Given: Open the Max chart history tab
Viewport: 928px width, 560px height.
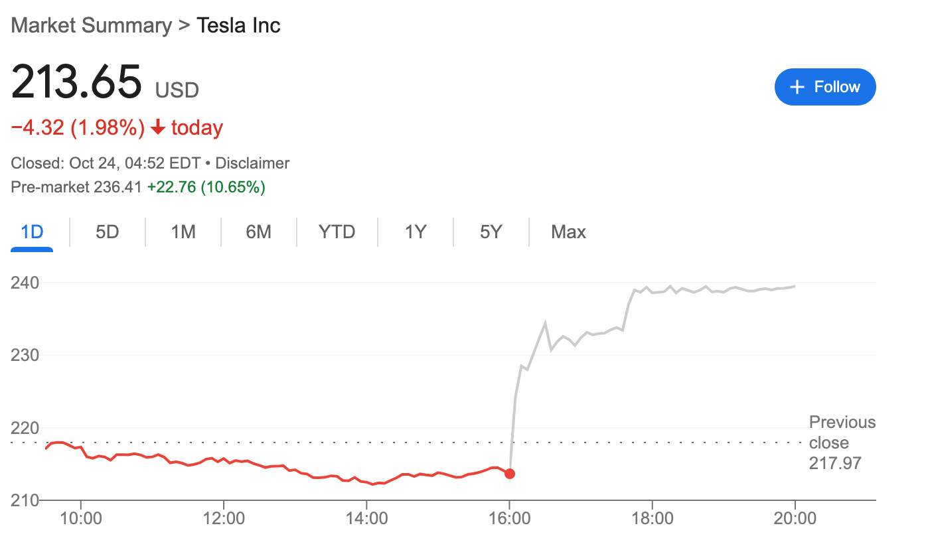Looking at the screenshot, I should (x=568, y=232).
